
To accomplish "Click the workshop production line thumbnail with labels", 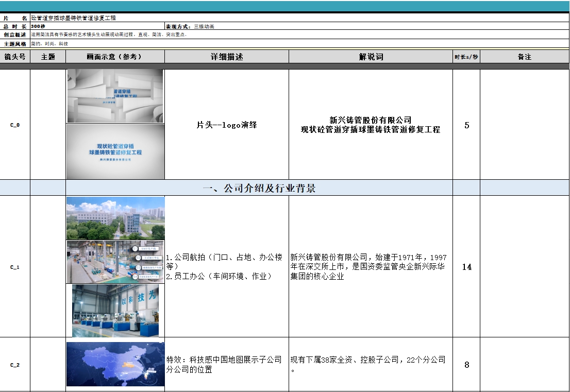I will tap(115, 262).
